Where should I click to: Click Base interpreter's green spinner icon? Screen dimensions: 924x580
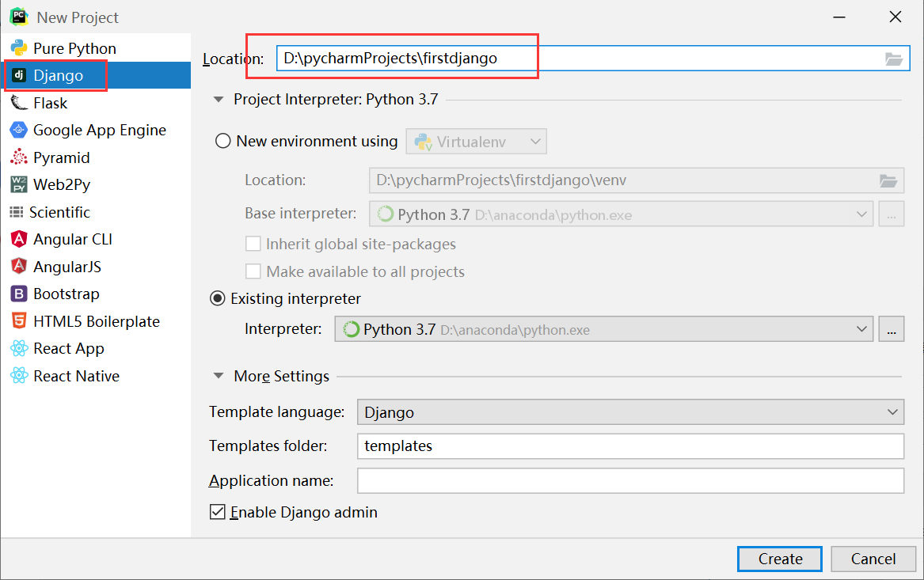pos(386,214)
